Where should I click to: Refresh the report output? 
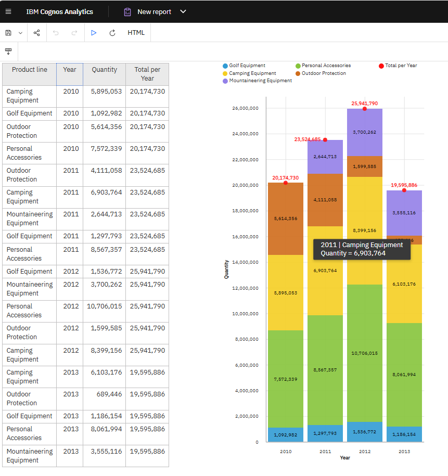click(x=112, y=32)
